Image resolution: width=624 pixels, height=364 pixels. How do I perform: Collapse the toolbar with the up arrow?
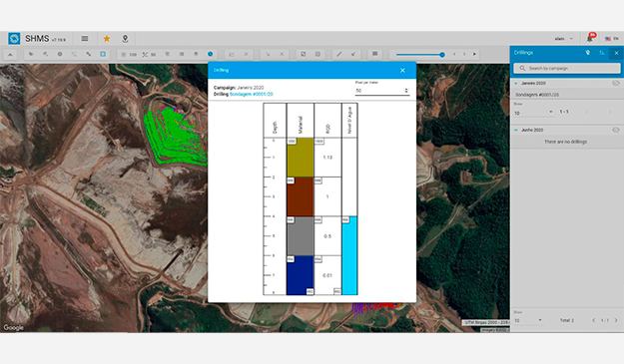click(x=10, y=54)
